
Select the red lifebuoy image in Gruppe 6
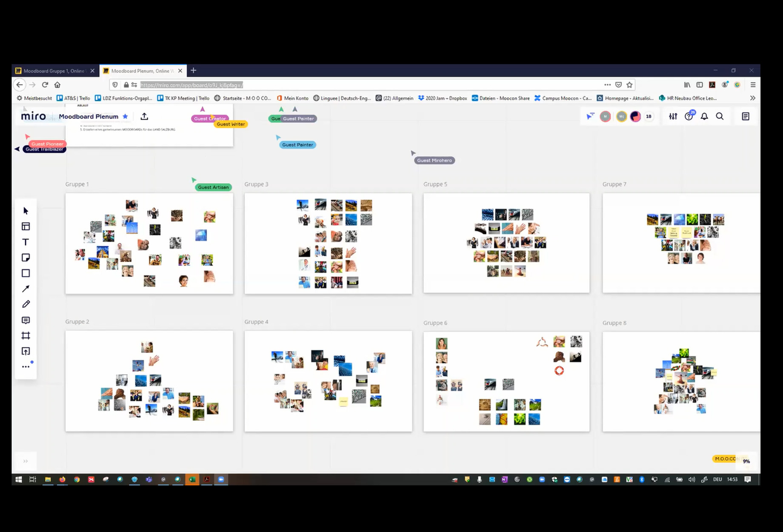coord(559,371)
